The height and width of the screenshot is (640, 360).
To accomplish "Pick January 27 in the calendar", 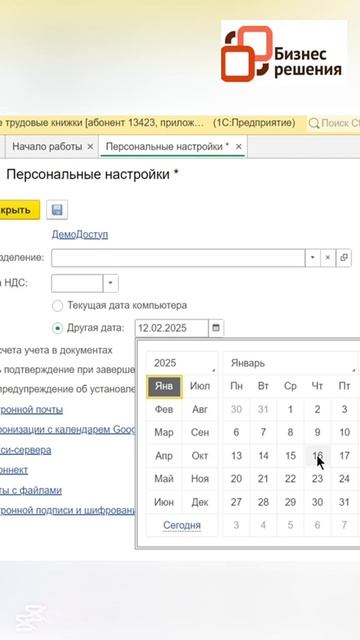I will coord(236,502).
